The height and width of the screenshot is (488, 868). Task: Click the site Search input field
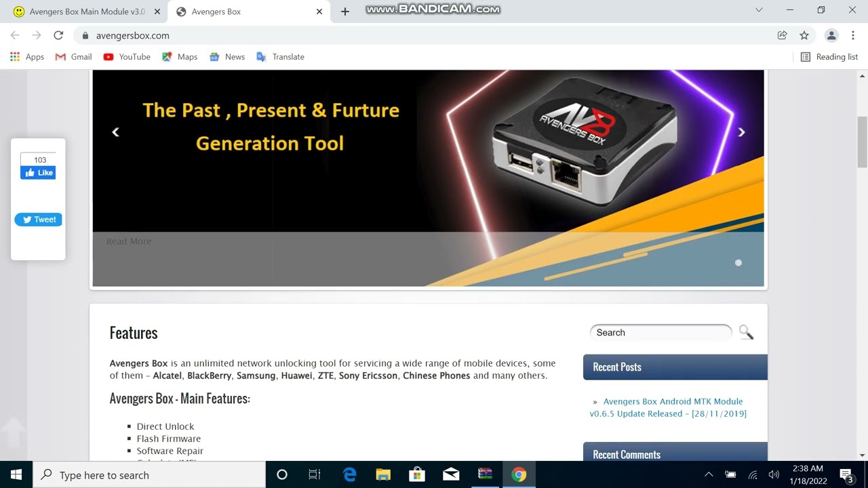661,333
